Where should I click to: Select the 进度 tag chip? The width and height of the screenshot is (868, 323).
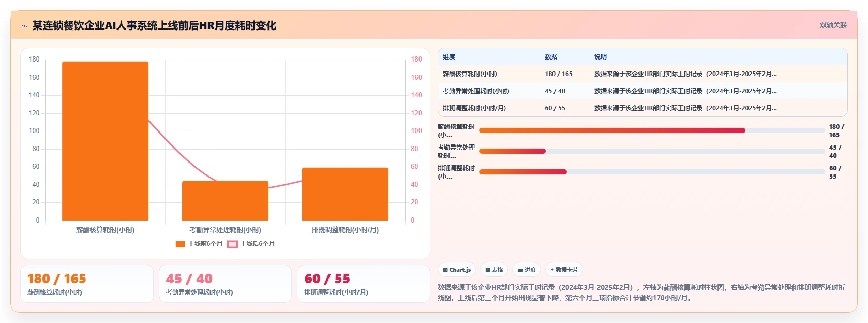click(527, 270)
